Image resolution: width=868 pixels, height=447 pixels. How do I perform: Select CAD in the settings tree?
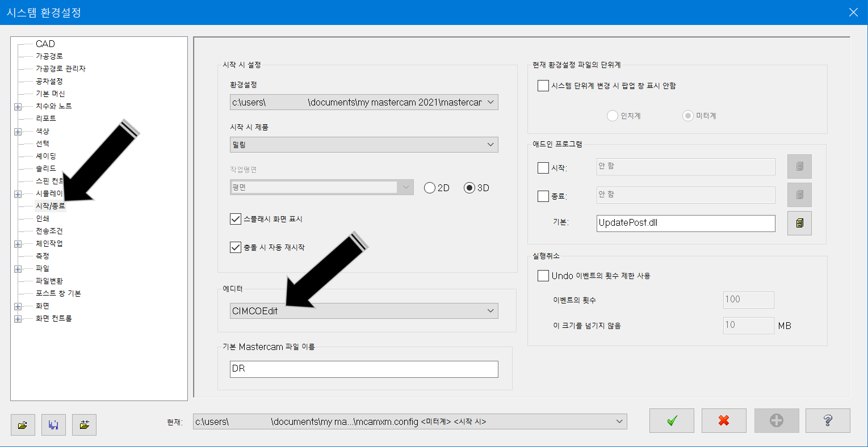point(45,44)
